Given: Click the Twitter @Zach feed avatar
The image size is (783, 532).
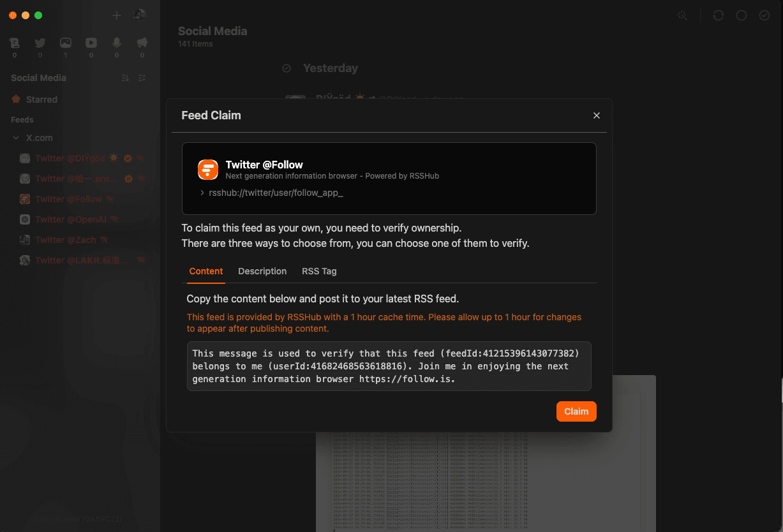Looking at the screenshot, I should point(25,240).
